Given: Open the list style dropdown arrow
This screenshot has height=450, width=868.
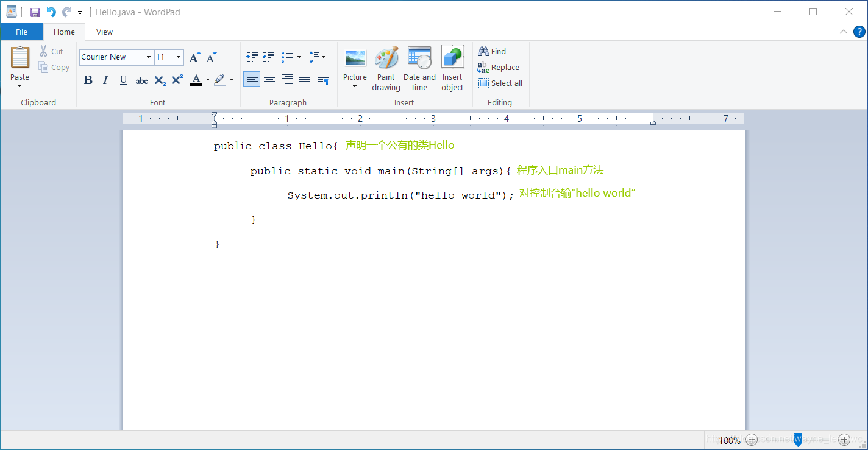Looking at the screenshot, I should [x=299, y=57].
